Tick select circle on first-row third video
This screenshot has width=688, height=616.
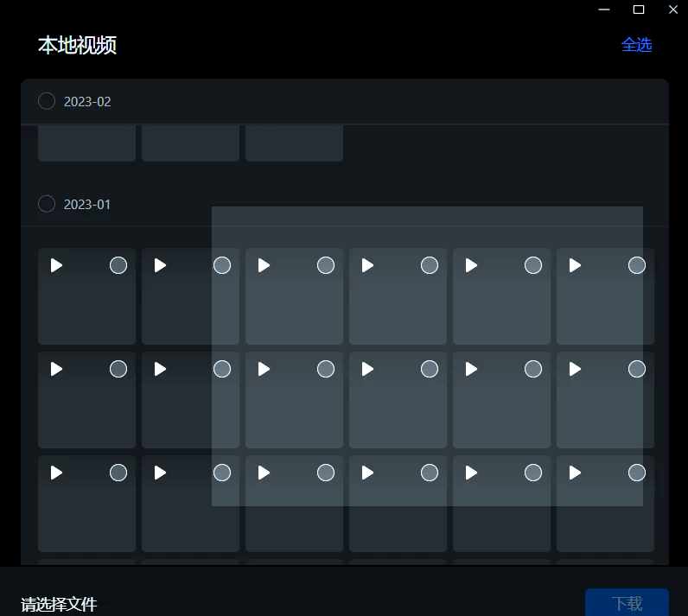click(x=326, y=265)
